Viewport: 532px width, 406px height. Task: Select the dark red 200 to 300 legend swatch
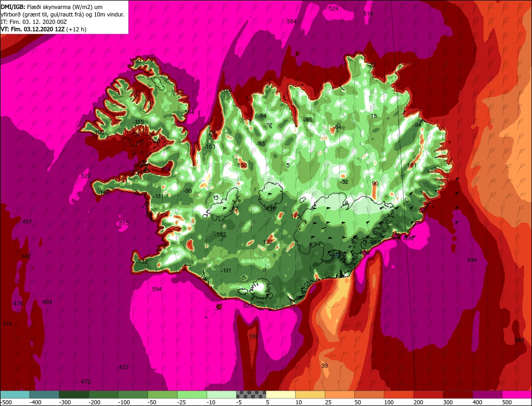[x=428, y=394]
